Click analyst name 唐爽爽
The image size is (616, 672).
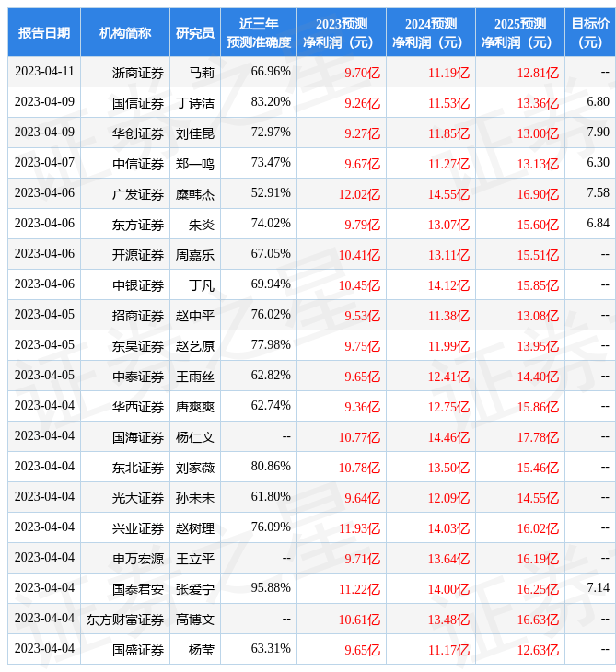tap(195, 407)
